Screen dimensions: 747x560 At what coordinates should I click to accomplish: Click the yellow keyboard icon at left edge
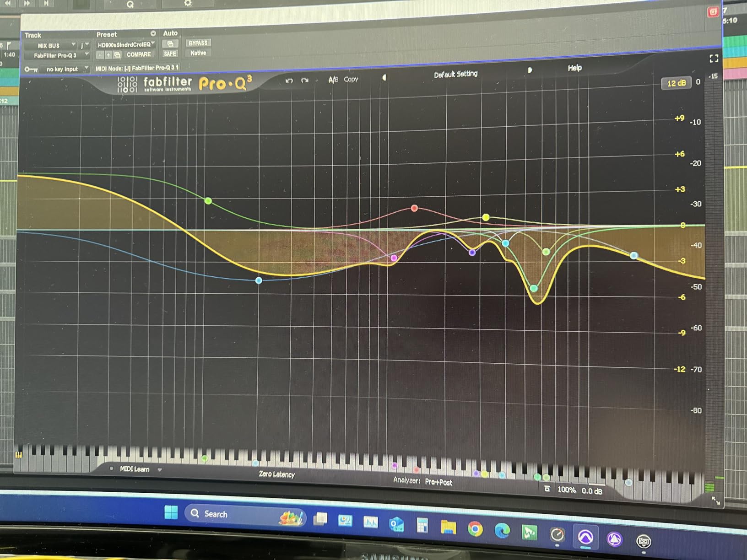tap(18, 454)
